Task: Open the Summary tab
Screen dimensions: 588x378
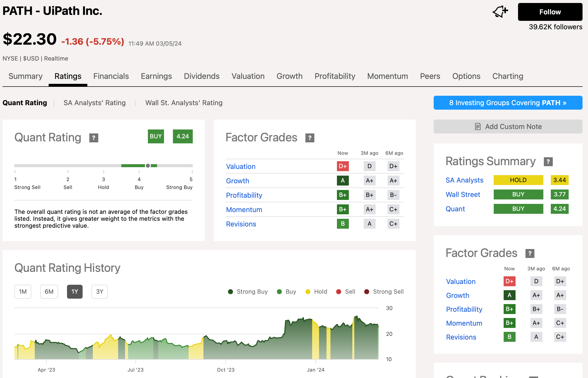Action: click(x=26, y=76)
